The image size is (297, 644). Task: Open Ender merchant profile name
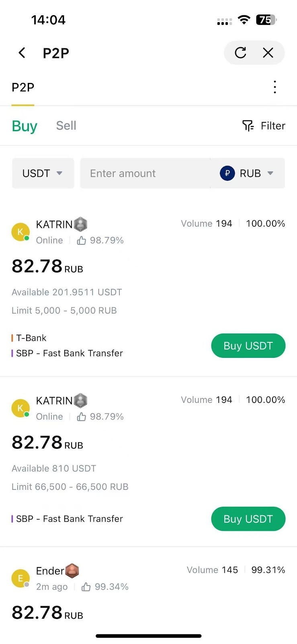point(50,571)
